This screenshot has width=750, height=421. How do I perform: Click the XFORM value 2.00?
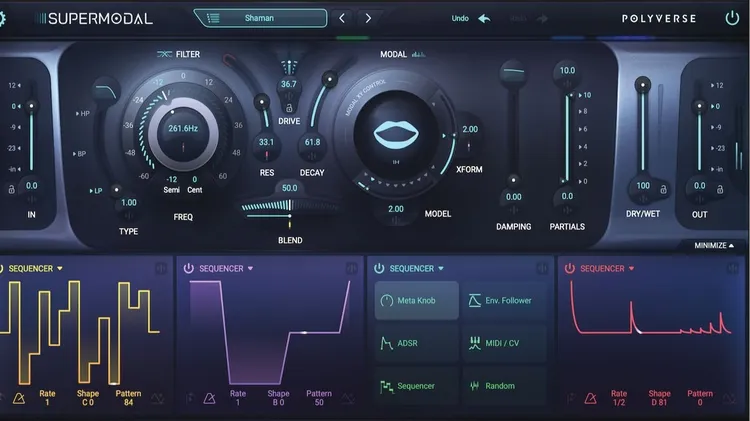coord(470,129)
